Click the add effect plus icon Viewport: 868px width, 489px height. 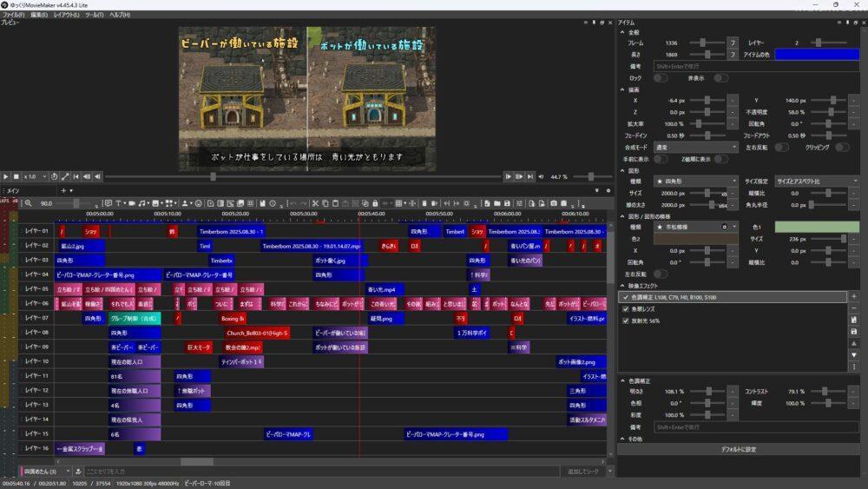point(854,297)
